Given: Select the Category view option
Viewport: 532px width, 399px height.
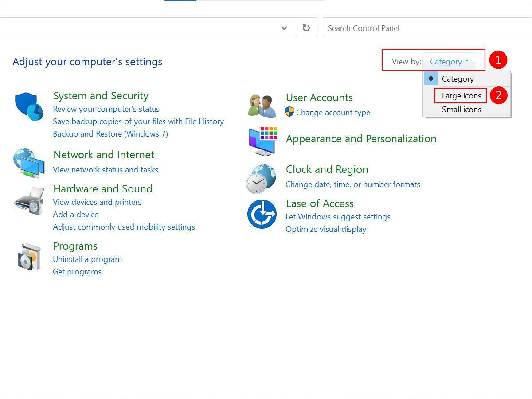Looking at the screenshot, I should (458, 79).
